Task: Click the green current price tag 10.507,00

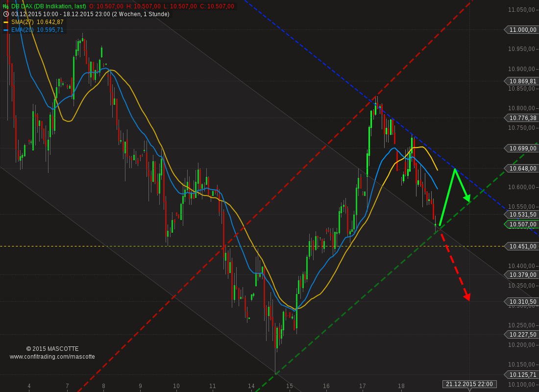Action: (x=521, y=224)
